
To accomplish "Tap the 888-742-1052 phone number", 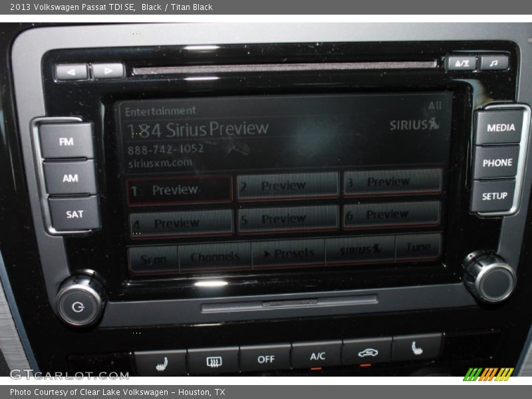I will 166,149.
